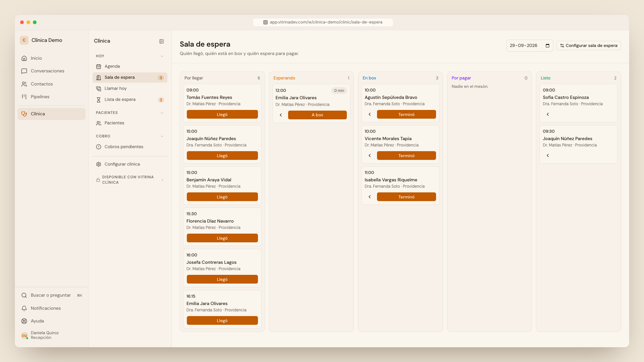Screen dimensions: 644x362
Task: Open Conversaciones chat icon
Action: 24,71
